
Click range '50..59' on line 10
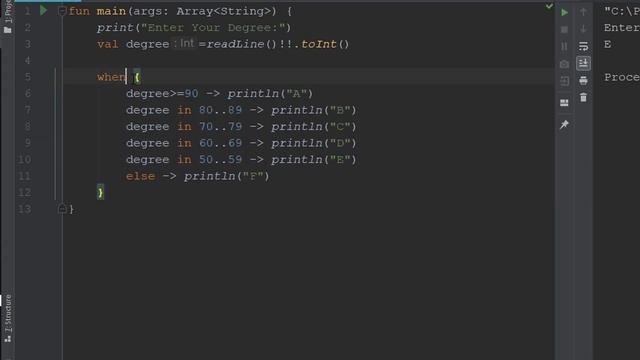pos(220,160)
